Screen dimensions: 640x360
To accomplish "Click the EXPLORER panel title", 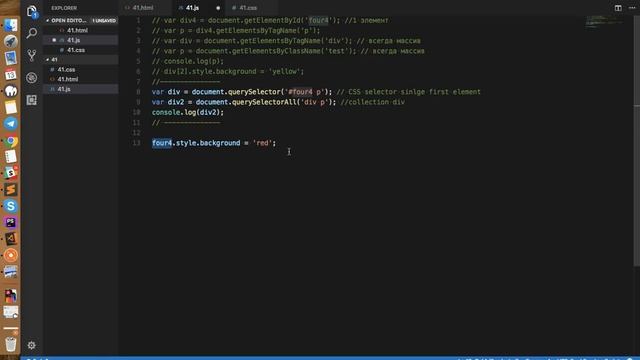I will click(x=64, y=8).
